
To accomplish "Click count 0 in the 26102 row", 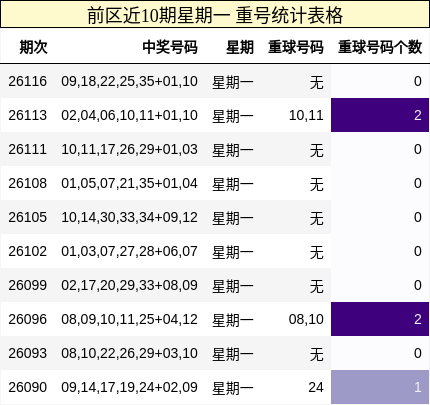I will point(418,251).
